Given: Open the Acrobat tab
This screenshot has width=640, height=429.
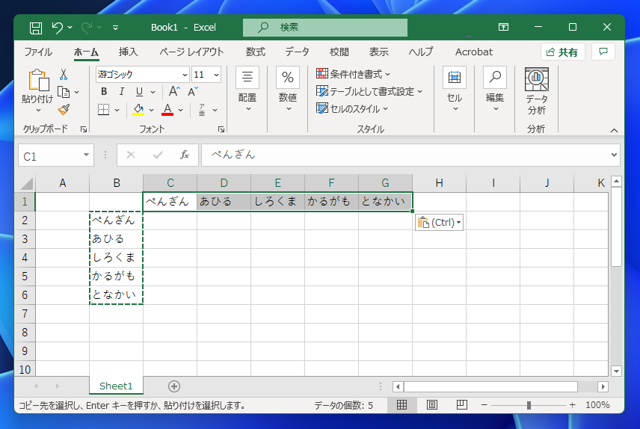Looking at the screenshot, I should (474, 52).
